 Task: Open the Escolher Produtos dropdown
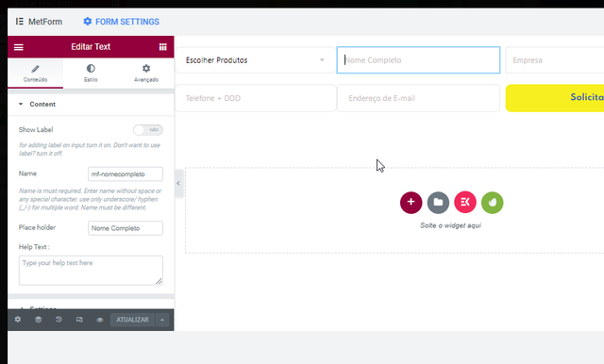pyautogui.click(x=255, y=60)
